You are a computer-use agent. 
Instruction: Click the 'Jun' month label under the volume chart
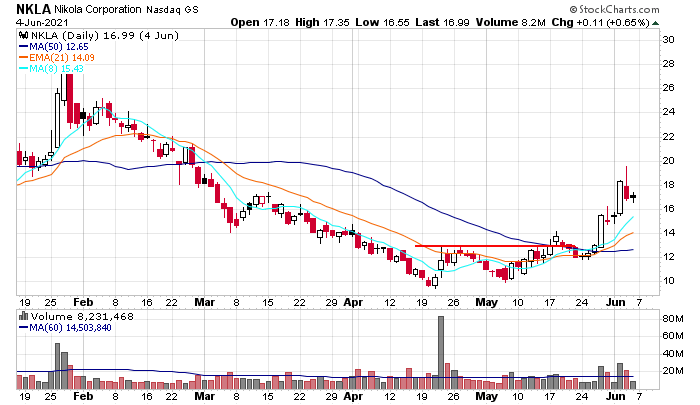tap(616, 396)
